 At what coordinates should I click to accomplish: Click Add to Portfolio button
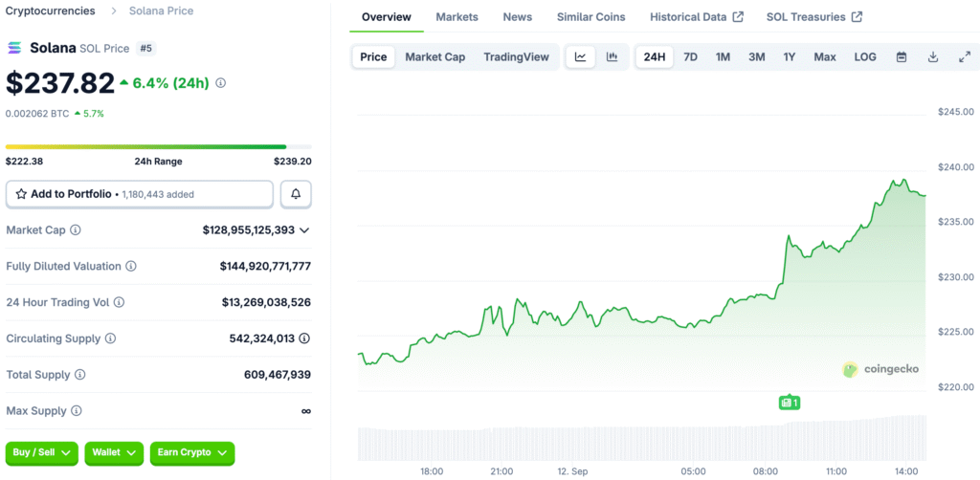140,194
